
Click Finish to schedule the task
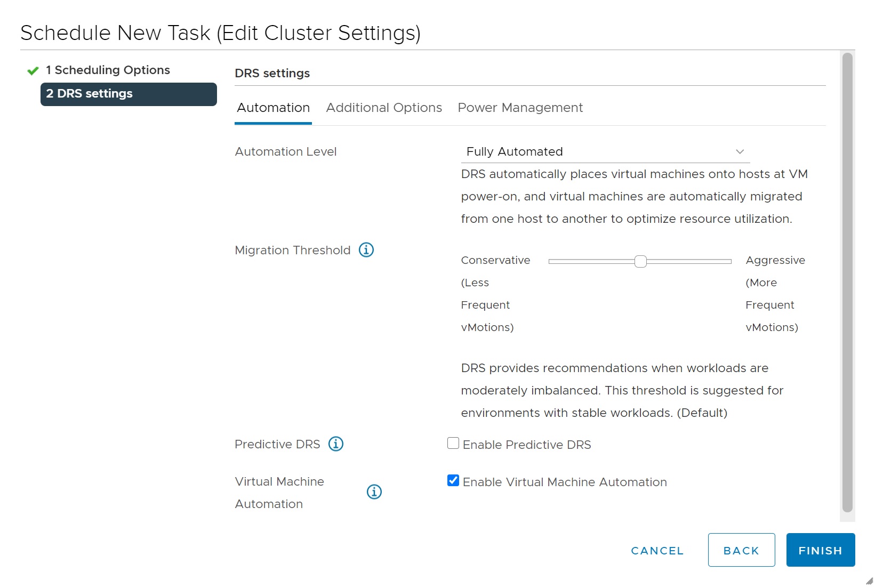[x=820, y=550]
